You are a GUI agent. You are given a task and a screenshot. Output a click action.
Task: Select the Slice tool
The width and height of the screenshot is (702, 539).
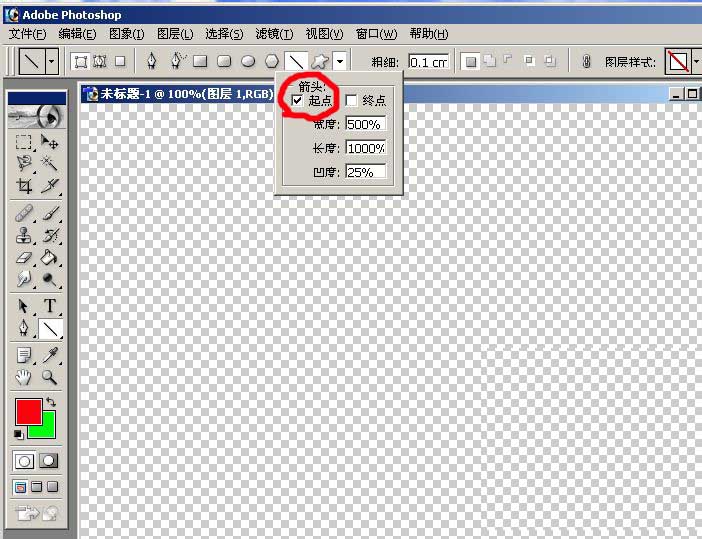pyautogui.click(x=49, y=185)
